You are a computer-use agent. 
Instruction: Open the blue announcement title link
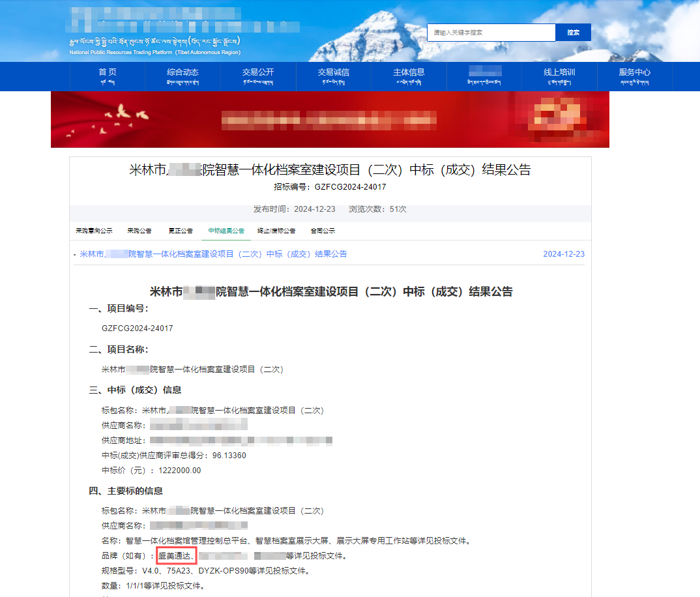(213, 254)
